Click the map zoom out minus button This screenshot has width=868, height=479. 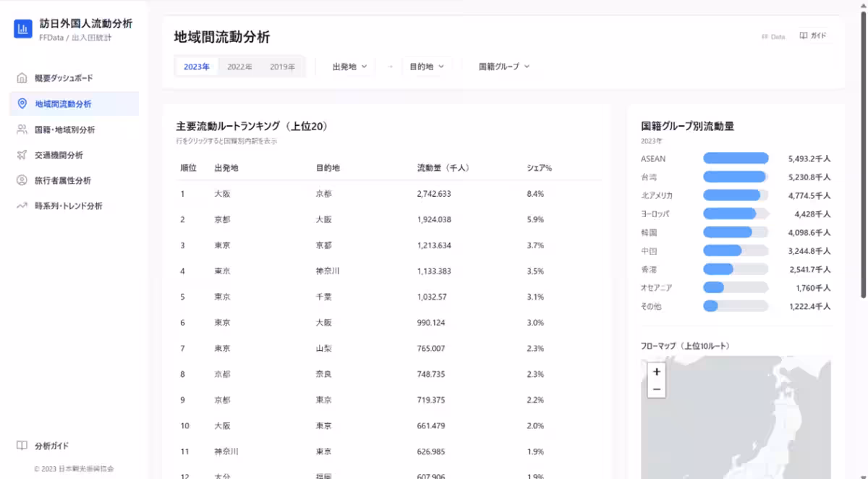(x=656, y=389)
